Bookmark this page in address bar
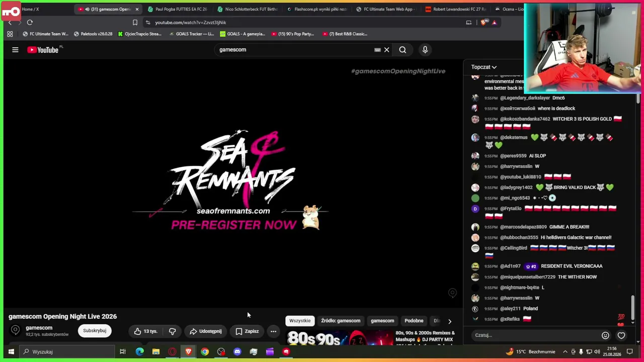The height and width of the screenshot is (362, 644). (135, 23)
